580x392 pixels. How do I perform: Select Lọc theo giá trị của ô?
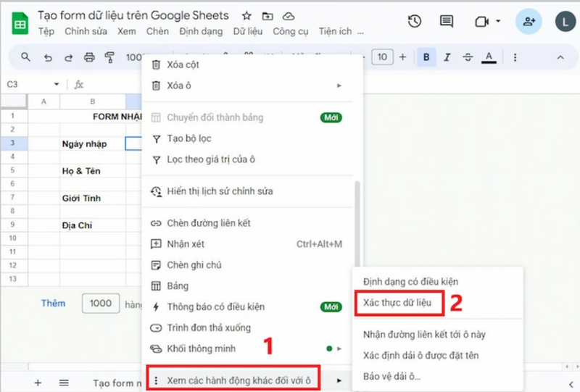pos(246,159)
